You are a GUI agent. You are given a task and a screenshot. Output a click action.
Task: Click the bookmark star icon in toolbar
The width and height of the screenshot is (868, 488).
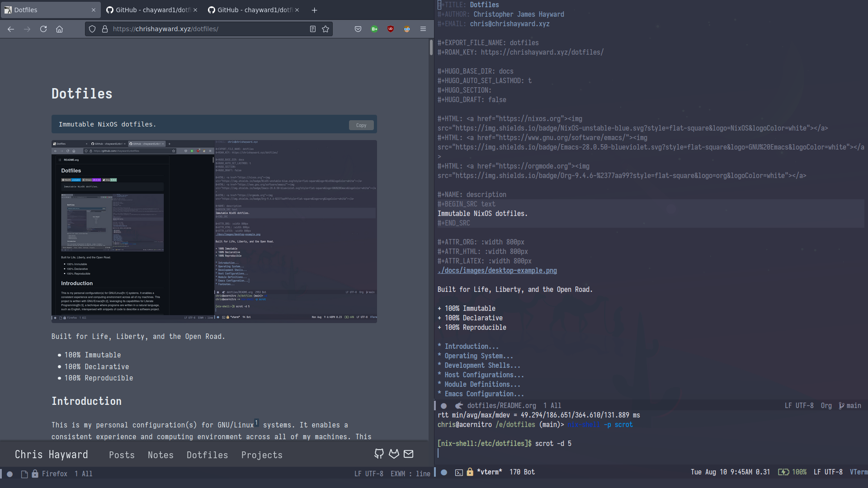tap(325, 28)
